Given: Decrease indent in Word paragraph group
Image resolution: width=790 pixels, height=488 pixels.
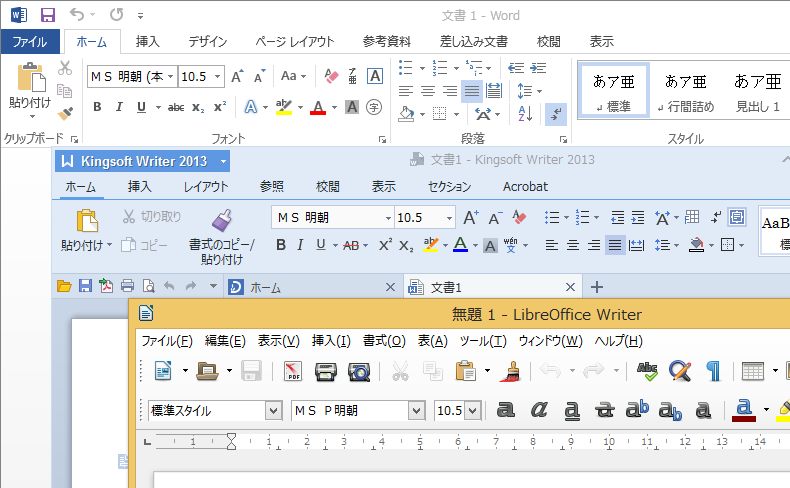Looking at the screenshot, I should (x=516, y=68).
